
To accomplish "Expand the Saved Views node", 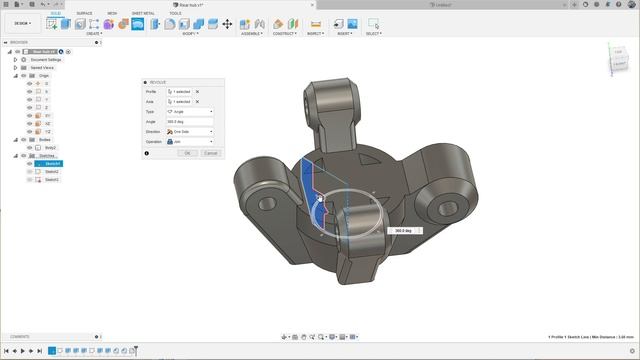I will (x=16, y=67).
